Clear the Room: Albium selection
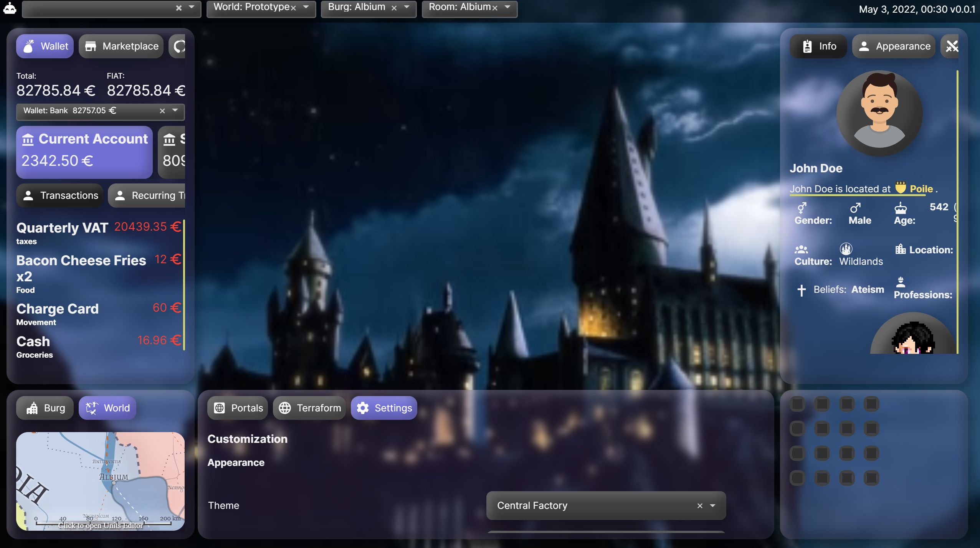The image size is (980, 548). pyautogui.click(x=495, y=8)
